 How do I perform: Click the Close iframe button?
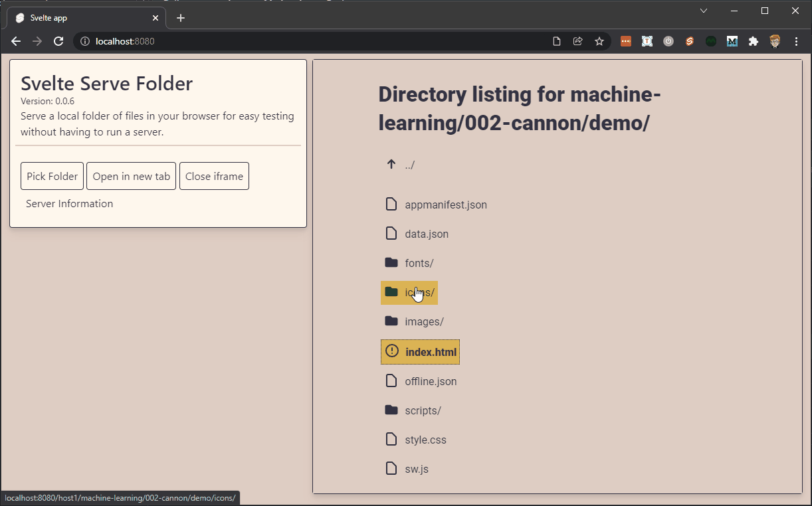pos(214,176)
